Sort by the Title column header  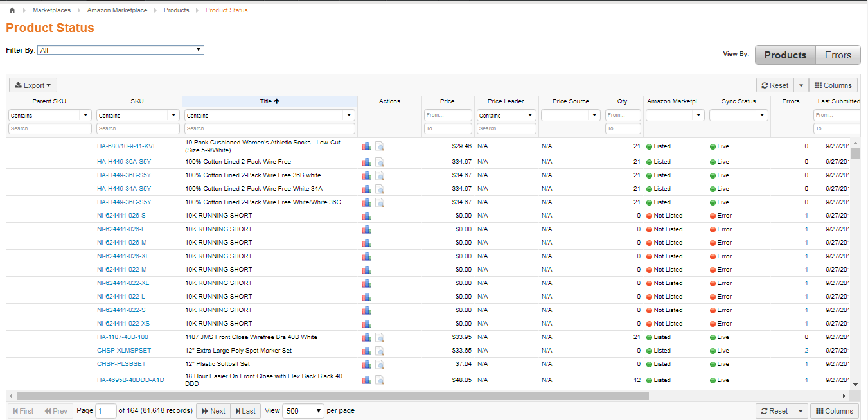pos(269,101)
